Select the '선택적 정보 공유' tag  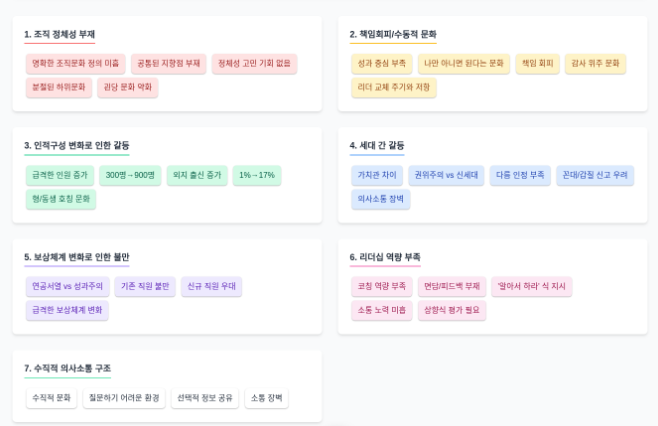205,398
